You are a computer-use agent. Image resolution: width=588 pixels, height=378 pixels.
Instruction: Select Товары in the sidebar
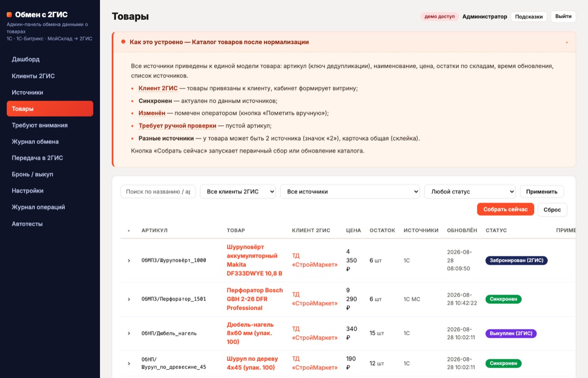pyautogui.click(x=50, y=109)
